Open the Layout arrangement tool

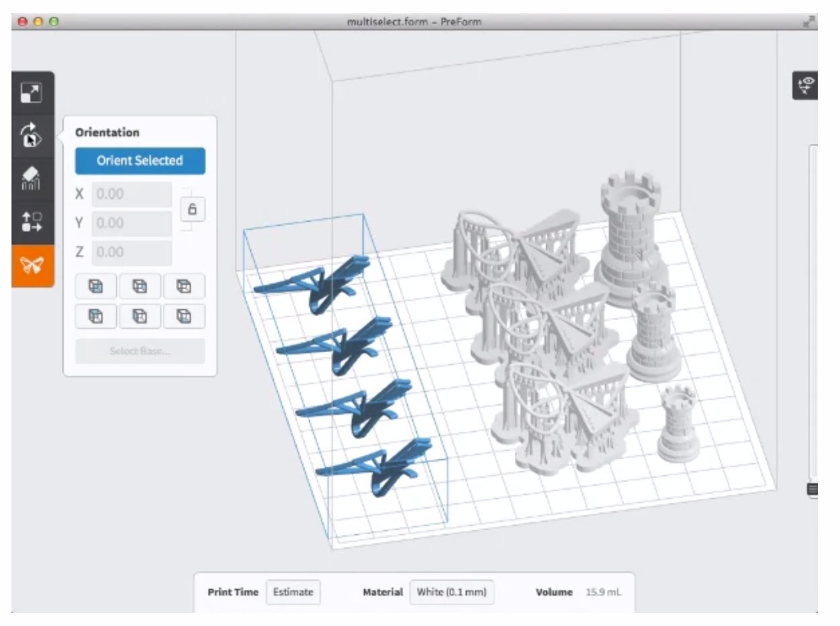coord(32,223)
